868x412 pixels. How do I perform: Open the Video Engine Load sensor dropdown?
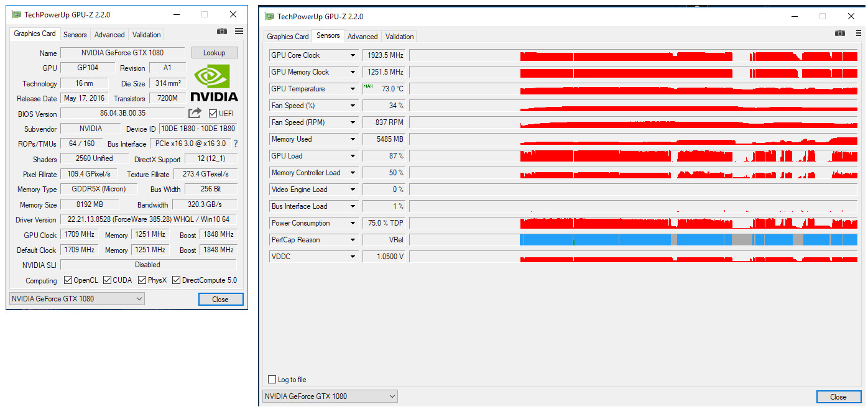353,190
